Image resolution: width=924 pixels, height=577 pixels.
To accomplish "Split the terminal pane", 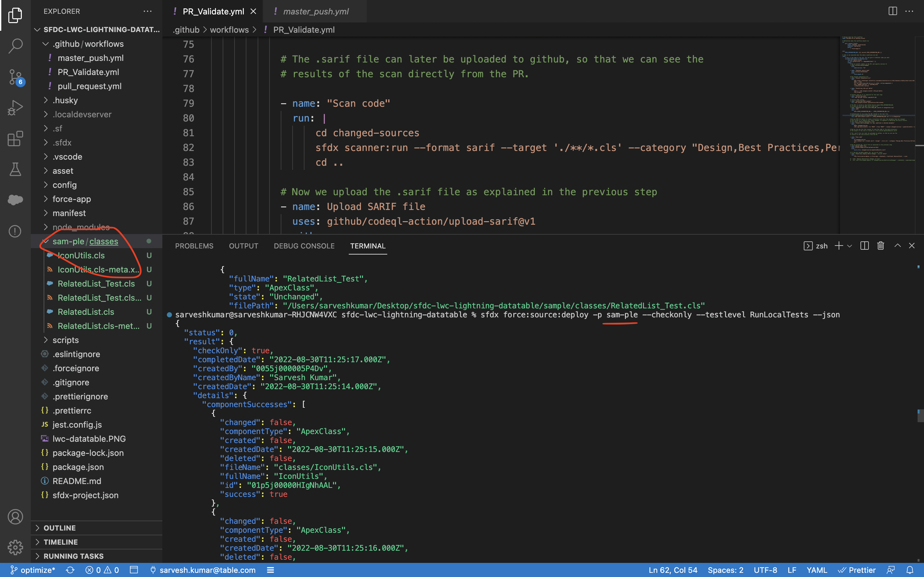I will 864,245.
